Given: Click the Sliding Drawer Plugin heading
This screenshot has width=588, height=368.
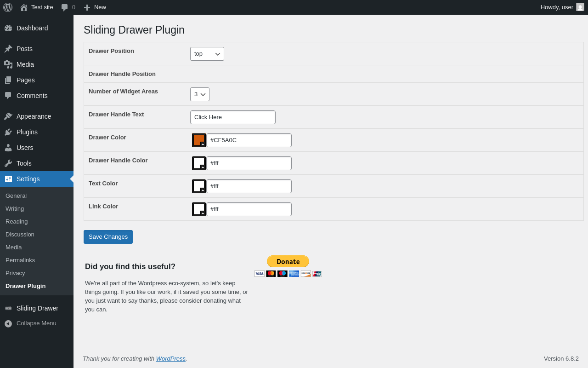Looking at the screenshot, I should [x=134, y=30].
